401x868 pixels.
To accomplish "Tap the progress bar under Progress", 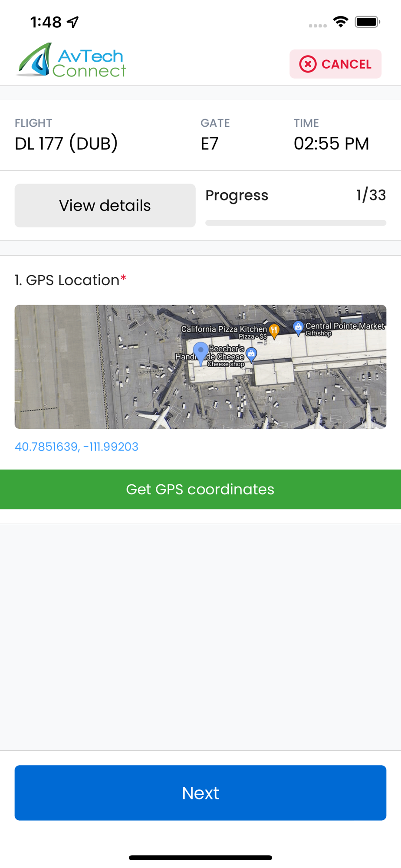I will coord(296,223).
